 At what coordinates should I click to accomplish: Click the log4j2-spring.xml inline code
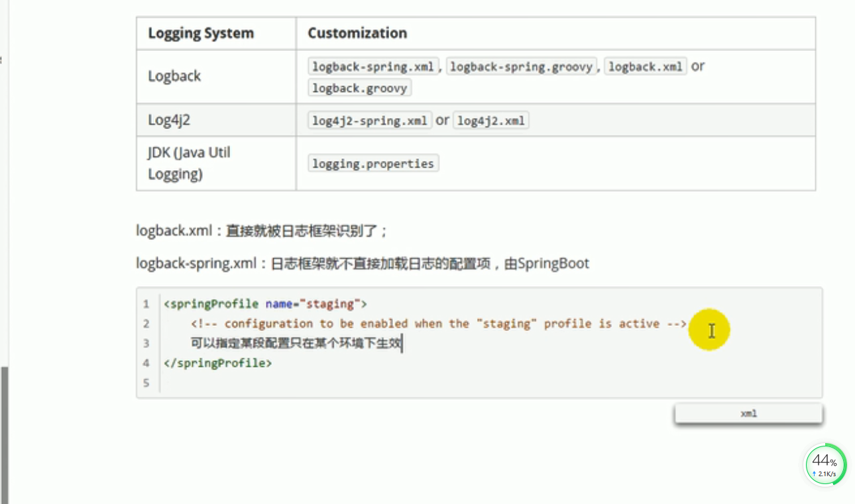(370, 121)
